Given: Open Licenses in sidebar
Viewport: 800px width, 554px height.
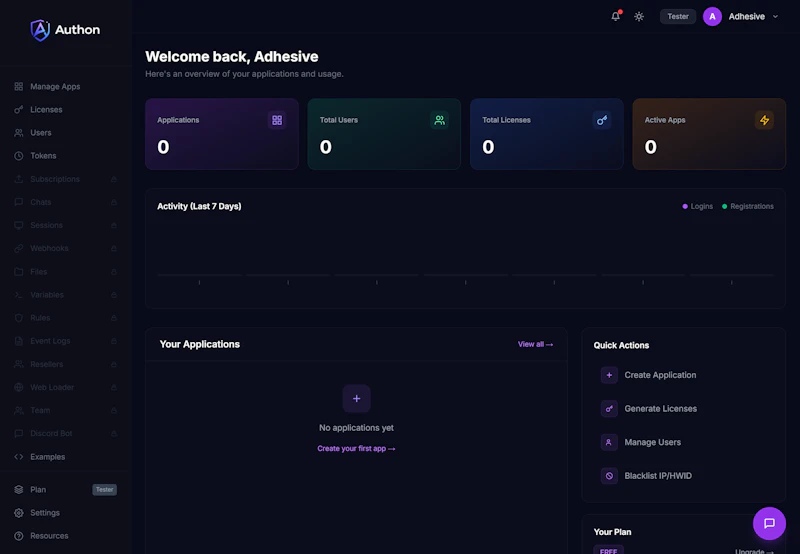Looking at the screenshot, I should 65,110.
